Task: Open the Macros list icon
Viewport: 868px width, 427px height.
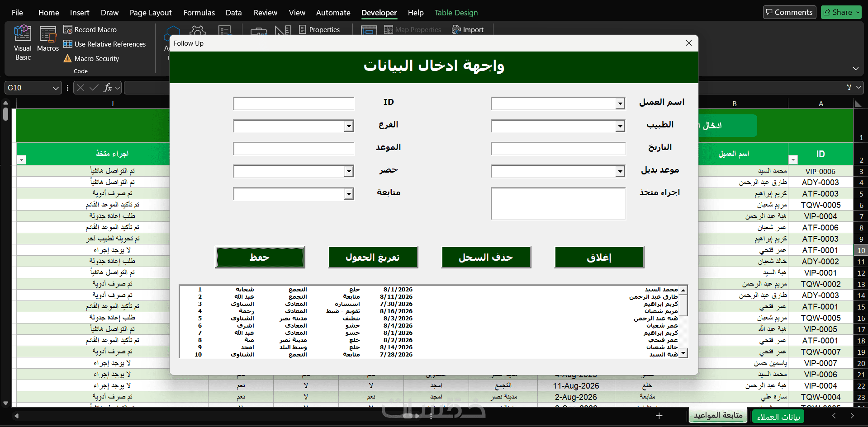Action: 48,38
